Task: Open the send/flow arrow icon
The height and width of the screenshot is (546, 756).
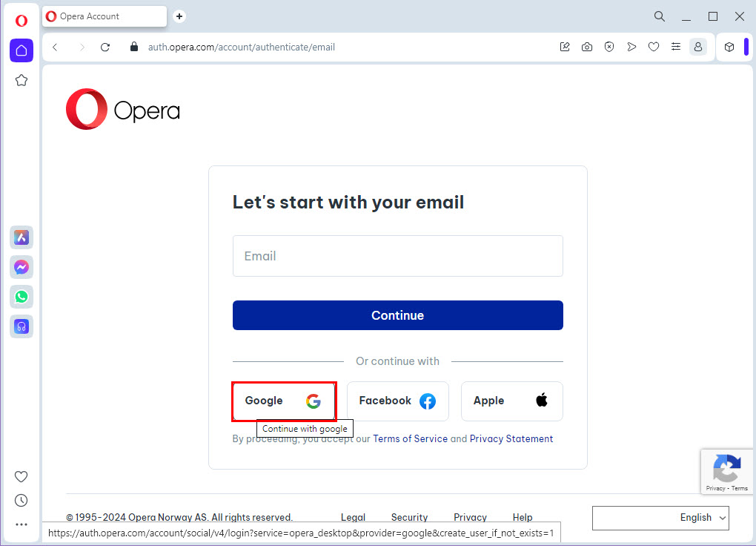Action: (631, 47)
